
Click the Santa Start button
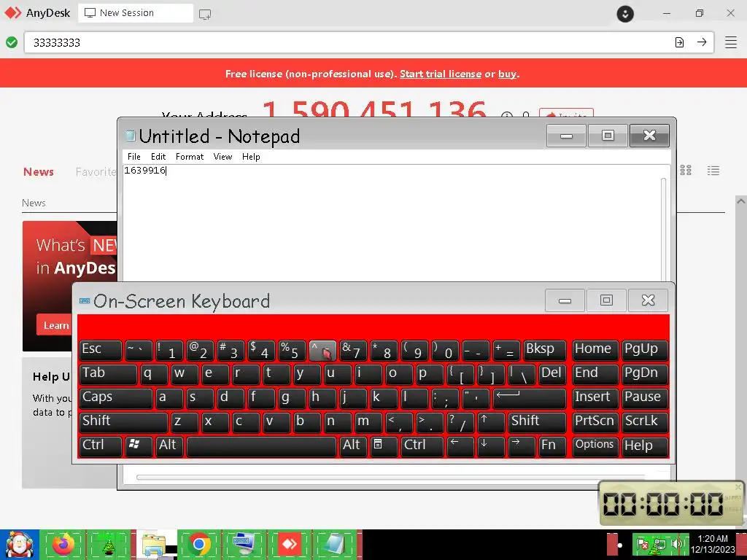[19, 544]
